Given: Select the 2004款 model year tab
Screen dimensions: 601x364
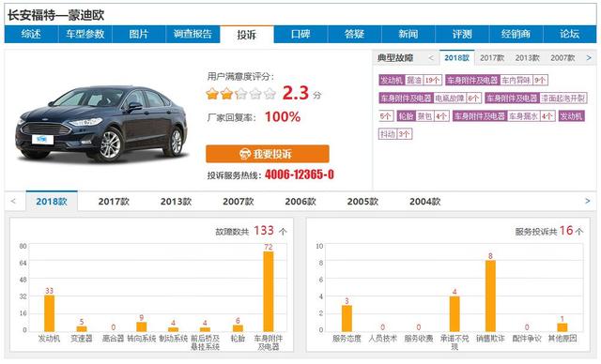Looking at the screenshot, I should (424, 202).
